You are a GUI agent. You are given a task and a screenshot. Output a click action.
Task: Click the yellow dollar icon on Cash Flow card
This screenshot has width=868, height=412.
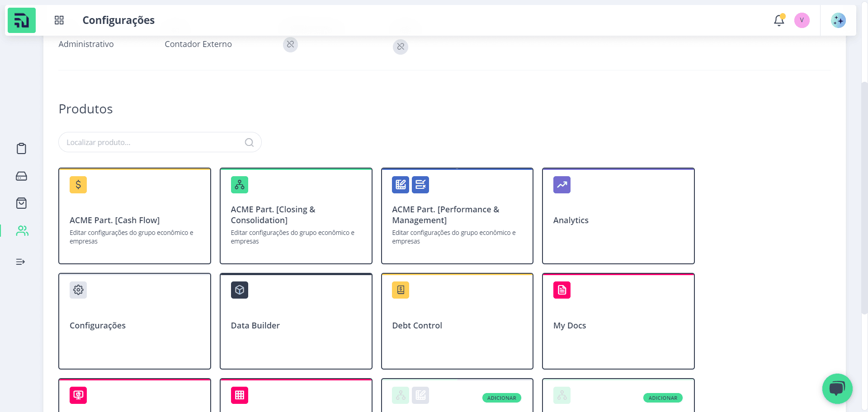click(x=78, y=185)
